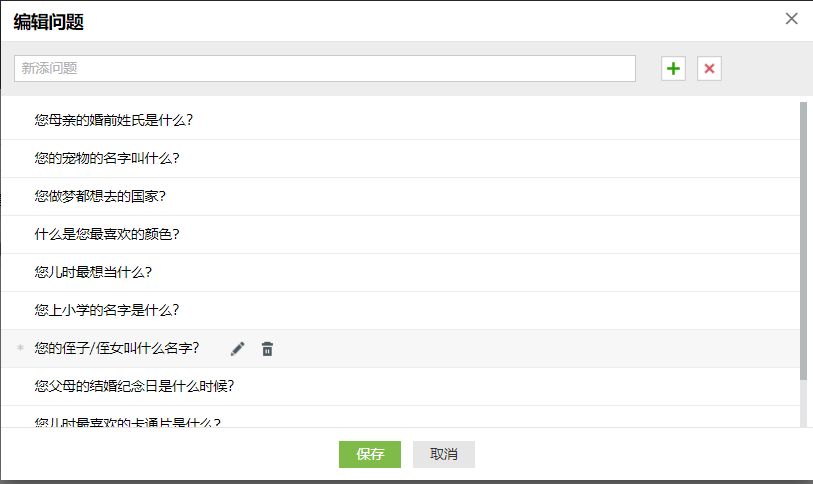
Task: Click the red X clear question icon
Action: pyautogui.click(x=709, y=68)
